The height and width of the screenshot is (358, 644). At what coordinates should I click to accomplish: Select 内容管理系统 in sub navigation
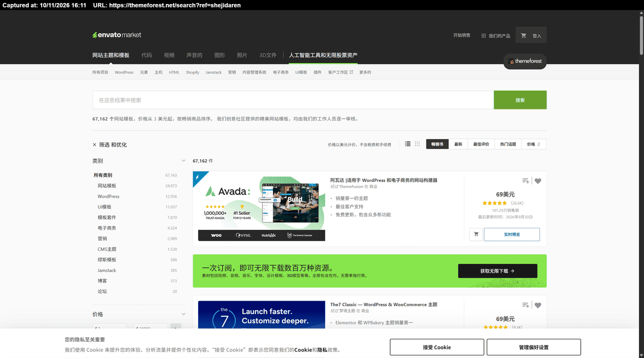[254, 72]
